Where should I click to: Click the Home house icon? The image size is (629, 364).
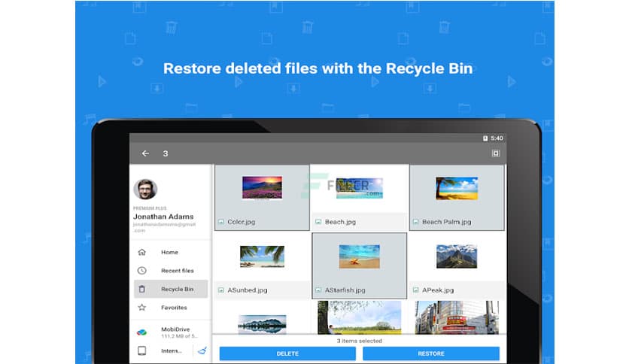pos(142,252)
